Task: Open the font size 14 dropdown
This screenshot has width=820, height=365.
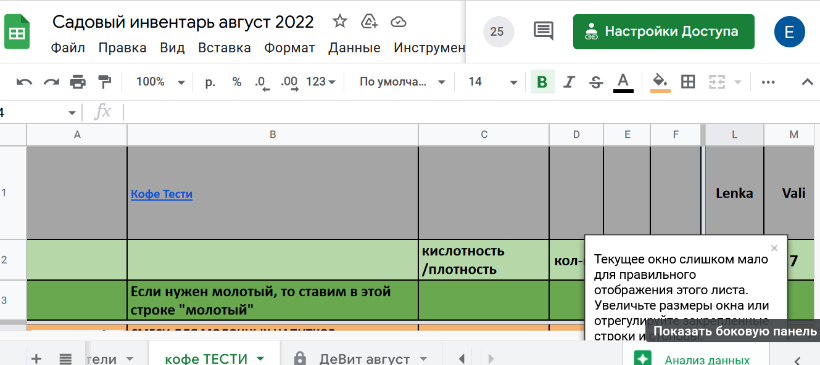Action: [x=493, y=82]
